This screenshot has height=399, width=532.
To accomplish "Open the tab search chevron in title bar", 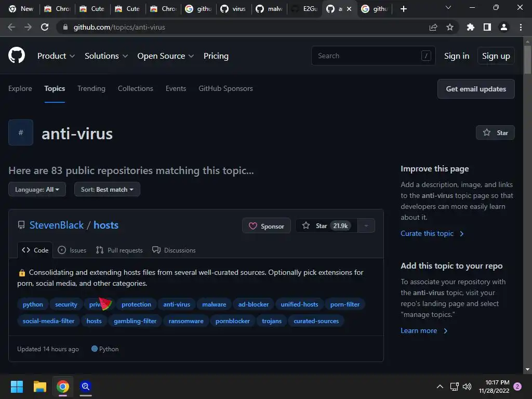I will click(448, 7).
